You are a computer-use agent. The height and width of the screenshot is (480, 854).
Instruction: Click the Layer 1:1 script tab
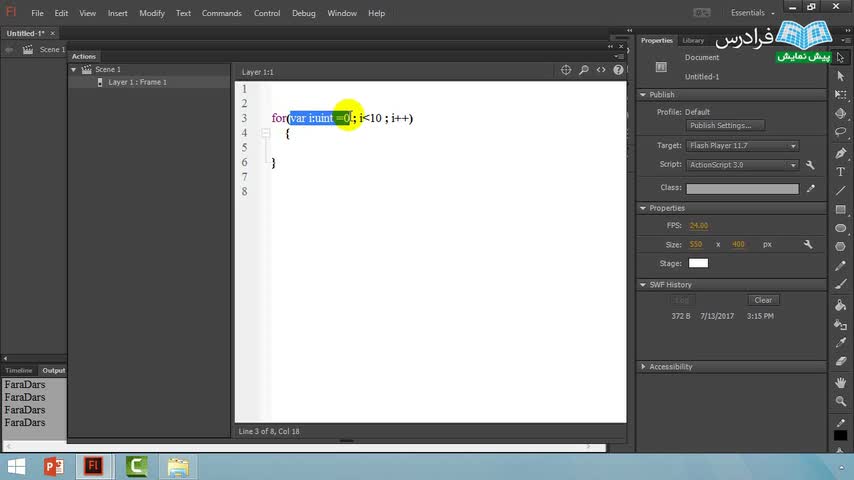pos(258,72)
